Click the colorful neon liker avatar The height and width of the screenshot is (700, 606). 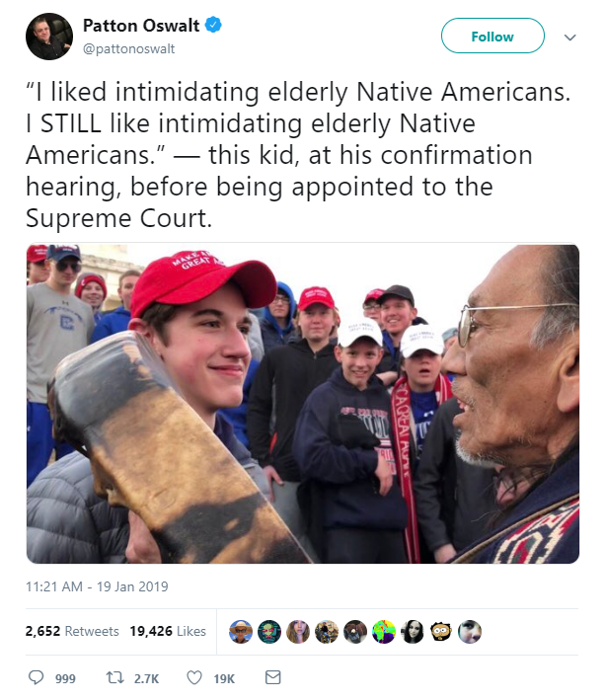tap(384, 632)
